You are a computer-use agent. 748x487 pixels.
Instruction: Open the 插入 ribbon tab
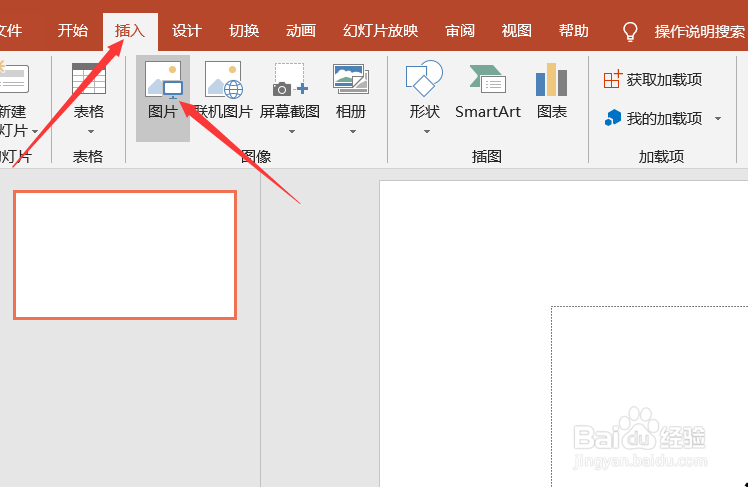(x=130, y=31)
